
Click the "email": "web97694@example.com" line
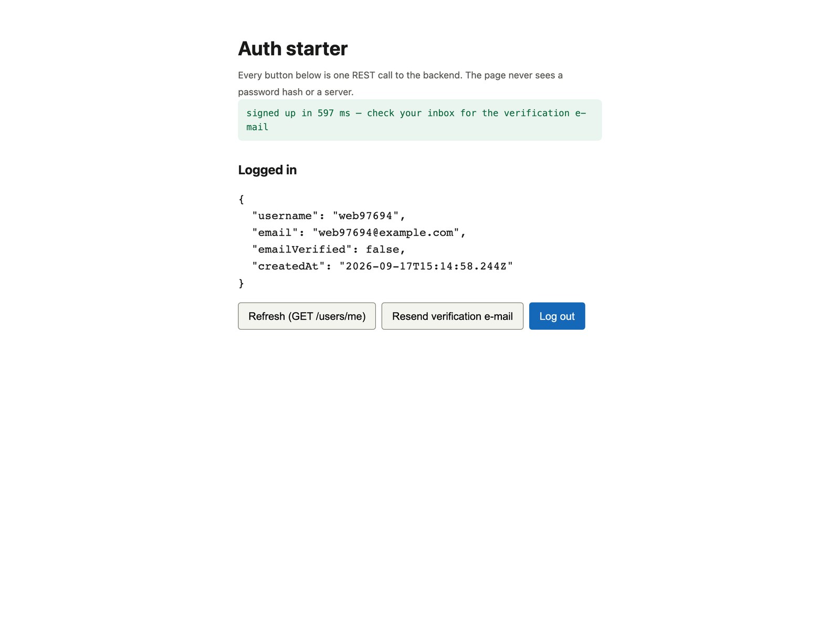coord(359,233)
